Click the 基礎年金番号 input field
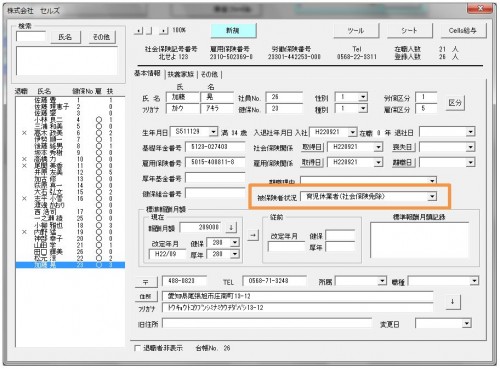The image size is (500, 369). click(215, 147)
